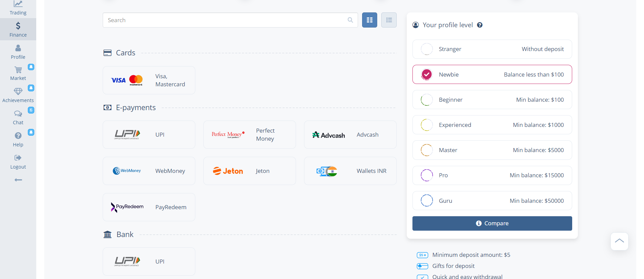This screenshot has height=279, width=644.
Task: Click the notification bell on Market
Action: (31, 67)
